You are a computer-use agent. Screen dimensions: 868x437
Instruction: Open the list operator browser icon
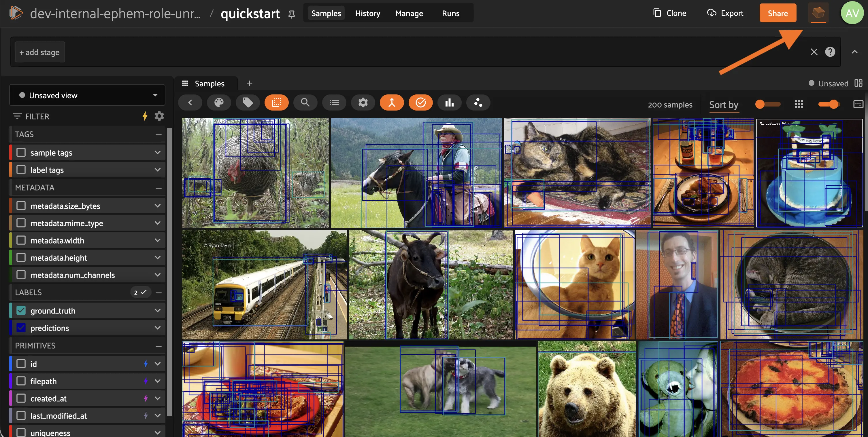[334, 102]
